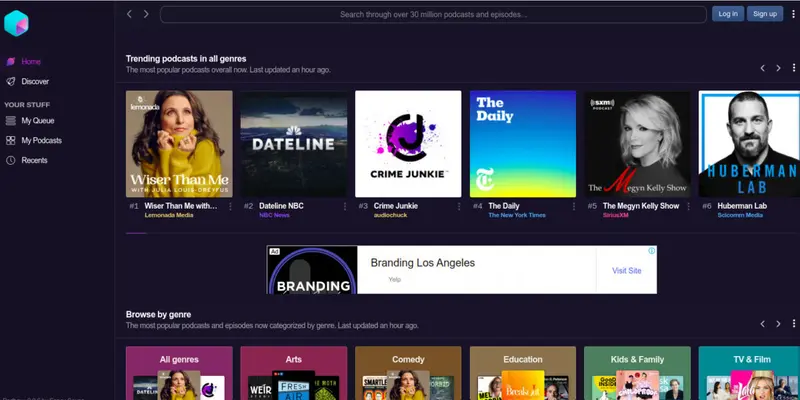Open the three-dot menu for The Daily
Screen dimensions: 800x400
(574, 206)
